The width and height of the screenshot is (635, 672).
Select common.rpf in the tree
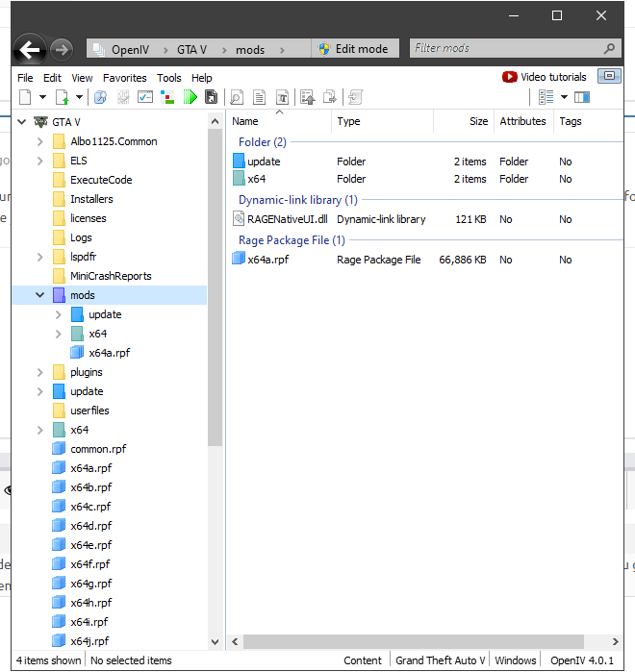click(98, 449)
